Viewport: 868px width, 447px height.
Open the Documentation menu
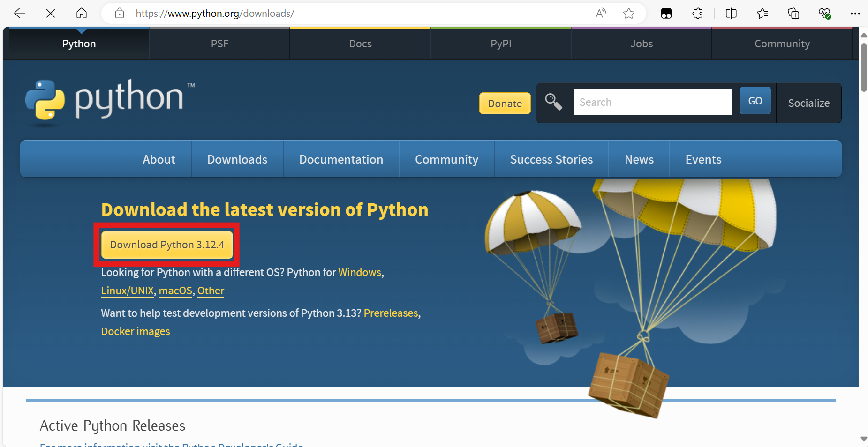tap(341, 159)
